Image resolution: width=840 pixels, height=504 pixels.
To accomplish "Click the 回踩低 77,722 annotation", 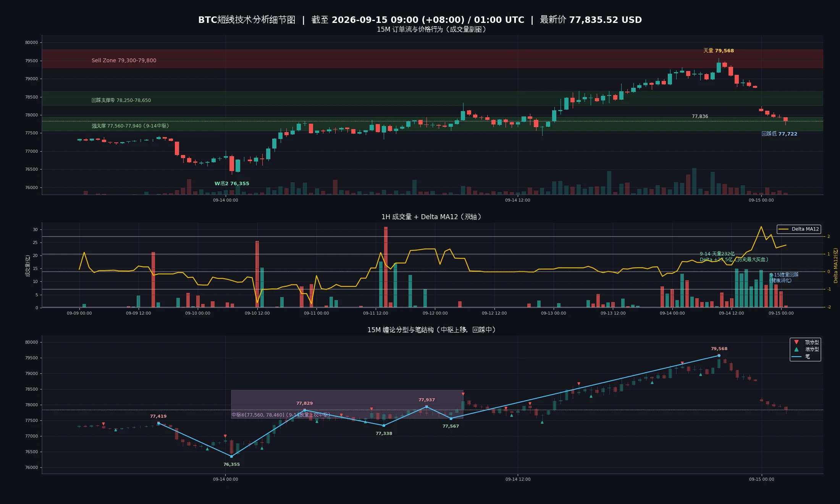I will click(779, 134).
